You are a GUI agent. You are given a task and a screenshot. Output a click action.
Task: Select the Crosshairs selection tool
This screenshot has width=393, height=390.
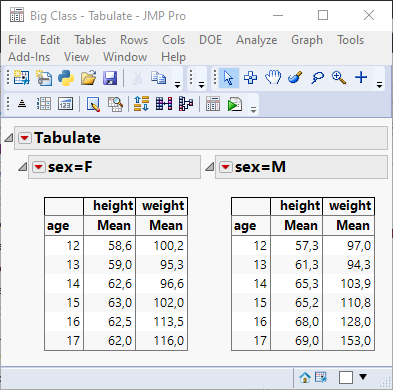tap(250, 78)
